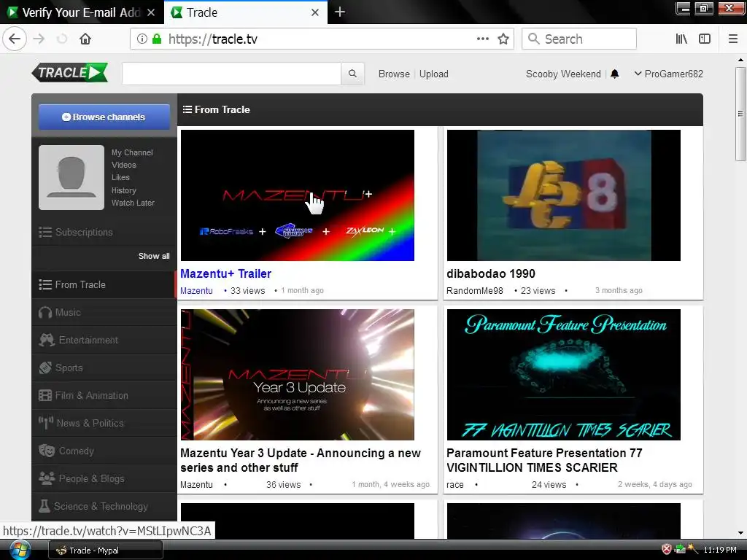This screenshot has width=747, height=560.
Task: Open the browser hamburger menu
Action: click(x=733, y=39)
